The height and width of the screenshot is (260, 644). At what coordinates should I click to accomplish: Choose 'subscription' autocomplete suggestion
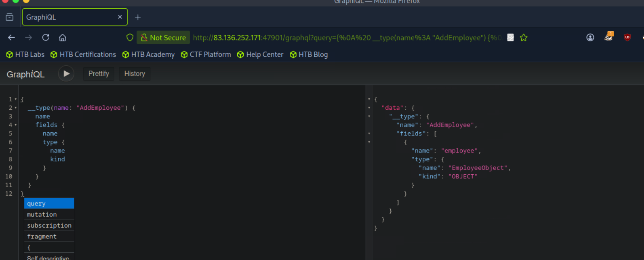click(x=49, y=225)
